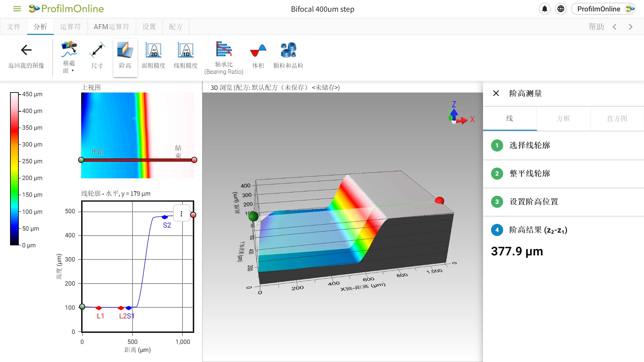Click the red end handle in top view

coord(194,160)
